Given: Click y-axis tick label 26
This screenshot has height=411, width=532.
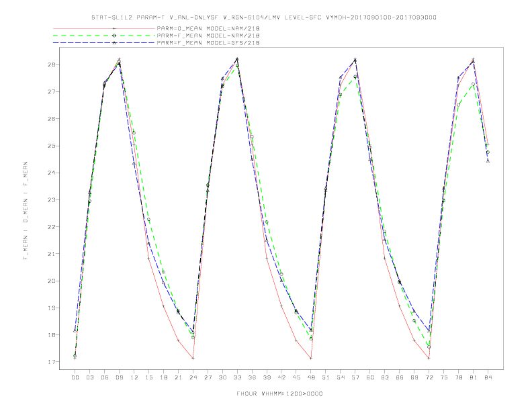Looking at the screenshot, I should (x=51, y=119).
